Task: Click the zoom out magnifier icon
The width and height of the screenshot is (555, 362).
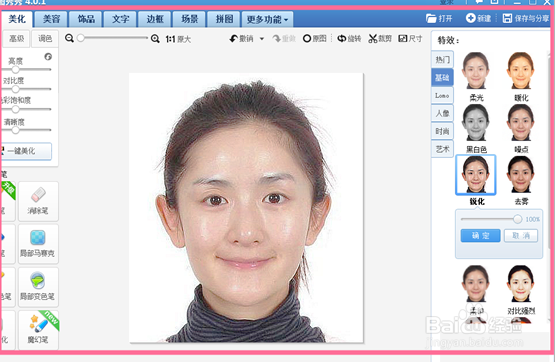Action: pos(69,38)
